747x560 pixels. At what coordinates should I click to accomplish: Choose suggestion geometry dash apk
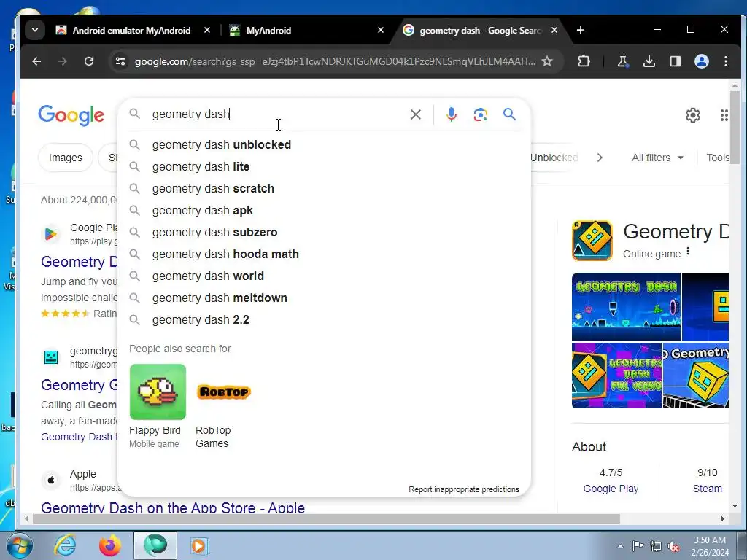[x=324, y=211]
